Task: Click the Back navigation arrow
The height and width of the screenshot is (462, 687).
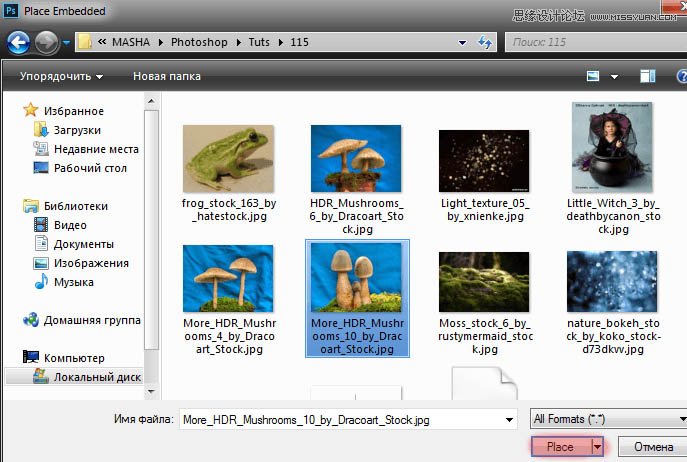Action: pos(18,43)
